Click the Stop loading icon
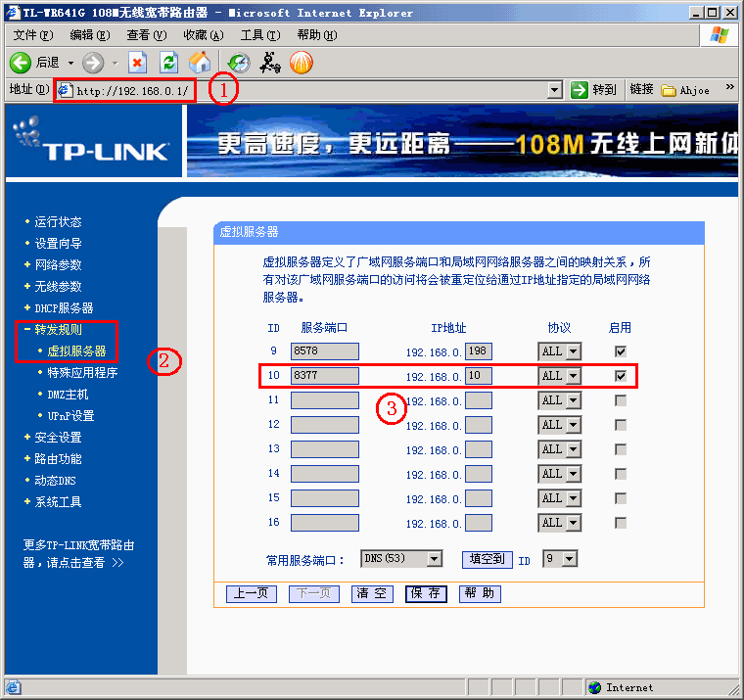Image resolution: width=744 pixels, height=700 pixels. pyautogui.click(x=137, y=63)
